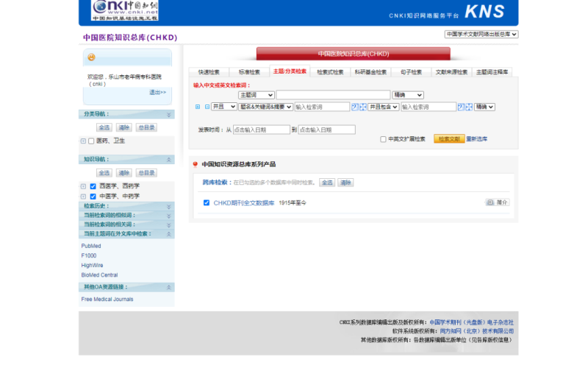Open the 题名&关键词&摘要 field dropdown

pos(265,107)
